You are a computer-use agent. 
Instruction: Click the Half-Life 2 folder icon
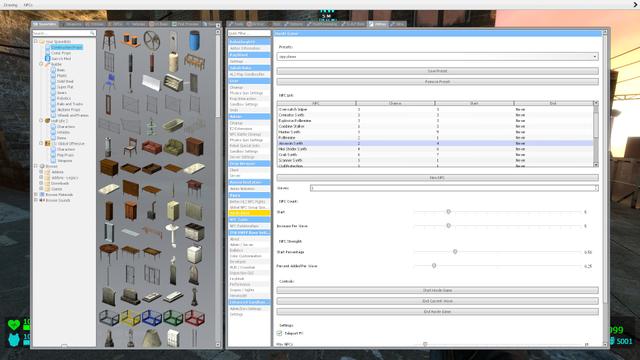point(47,121)
